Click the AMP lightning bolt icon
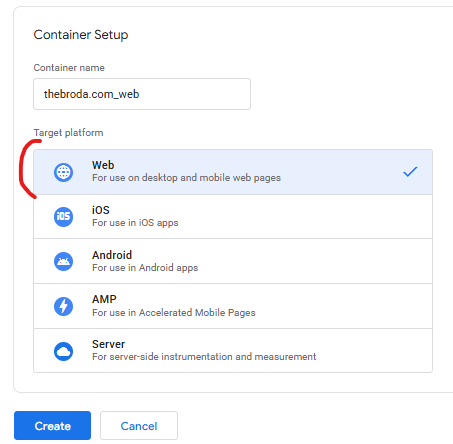This screenshot has height=444, width=453. pos(63,306)
